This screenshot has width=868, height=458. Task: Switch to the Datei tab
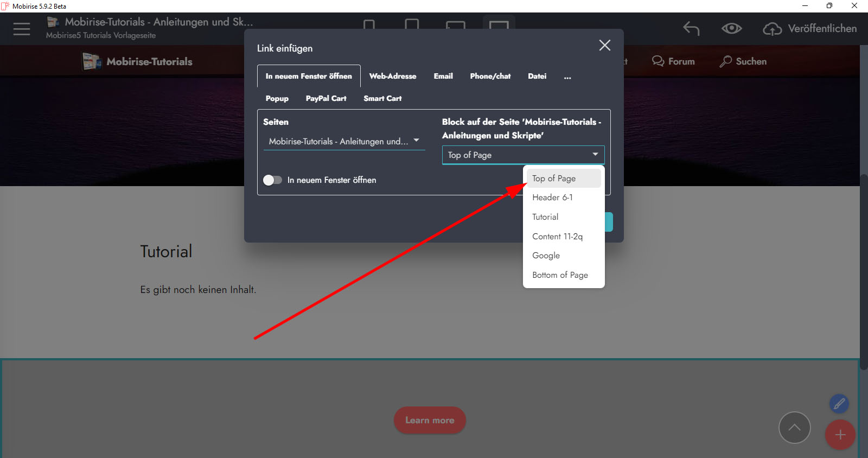(x=537, y=76)
